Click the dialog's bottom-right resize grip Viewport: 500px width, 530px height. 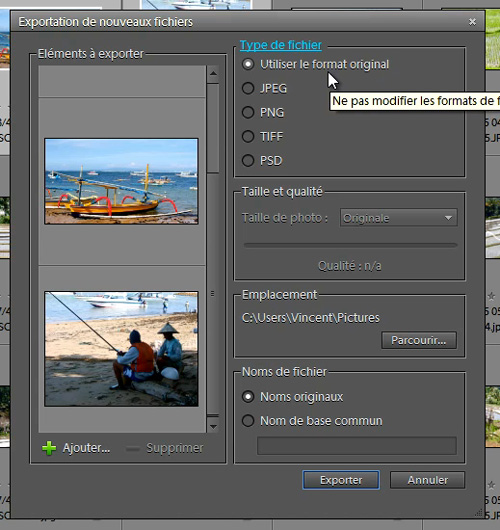[479, 512]
